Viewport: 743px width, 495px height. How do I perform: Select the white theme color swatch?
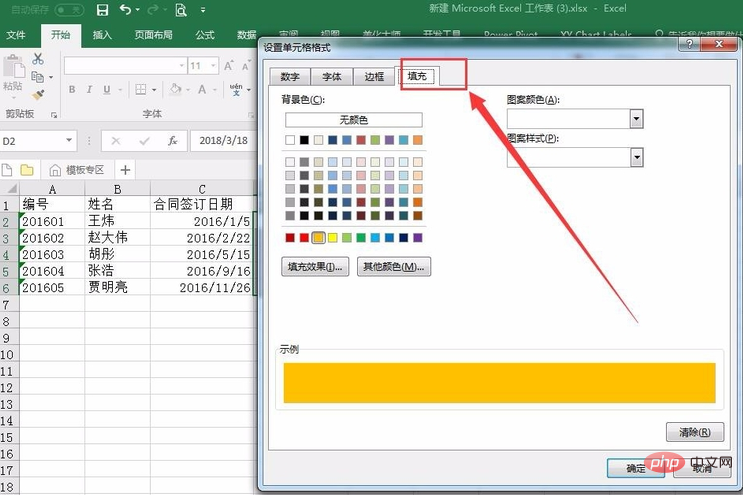point(290,140)
